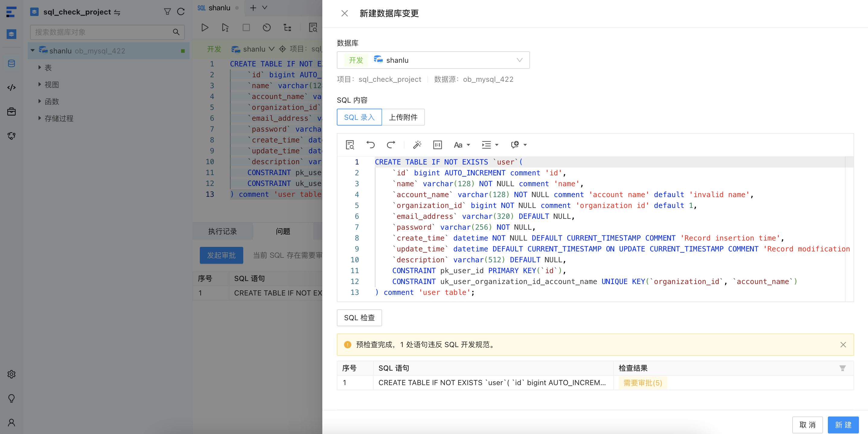Click the 新建 button
Image resolution: width=868 pixels, height=434 pixels.
tap(843, 425)
